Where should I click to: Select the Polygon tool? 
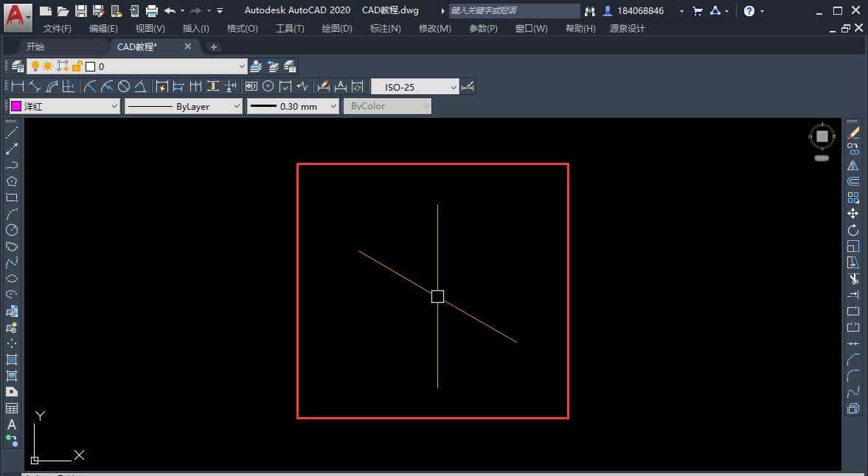tap(10, 181)
